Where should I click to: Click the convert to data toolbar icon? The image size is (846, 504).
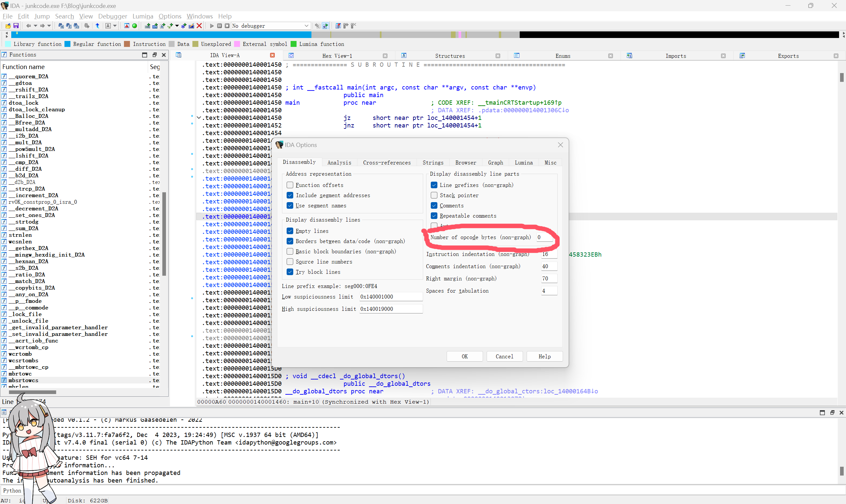tap(155, 26)
